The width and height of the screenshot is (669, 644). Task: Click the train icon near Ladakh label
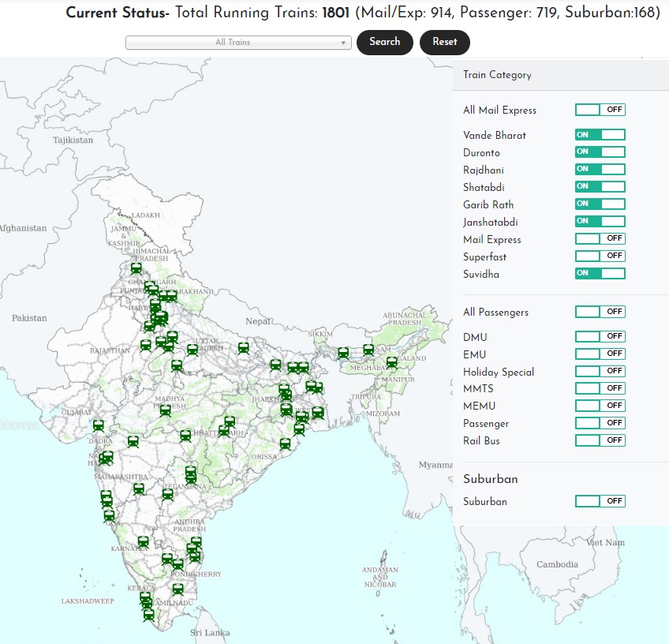[x=136, y=269]
